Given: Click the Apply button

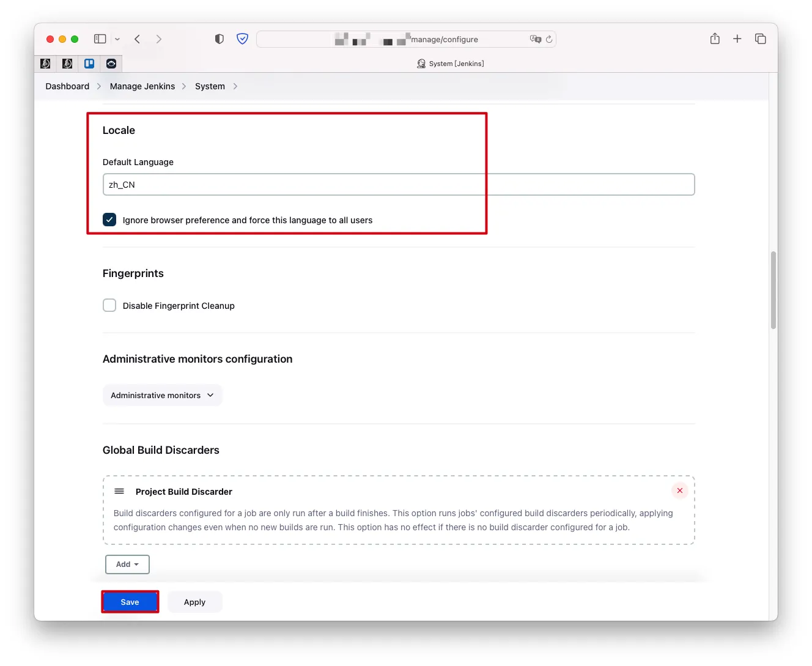Looking at the screenshot, I should [x=194, y=602].
